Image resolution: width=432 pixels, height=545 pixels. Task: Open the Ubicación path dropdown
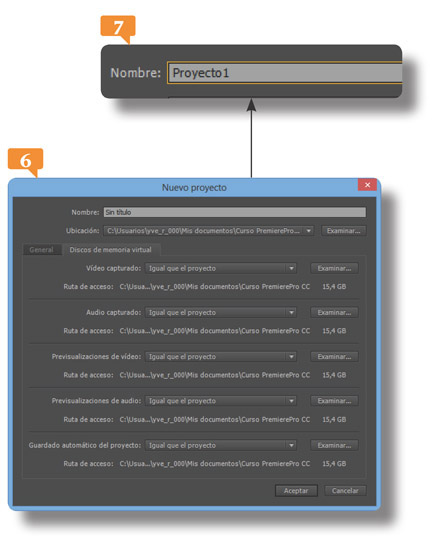[209, 231]
